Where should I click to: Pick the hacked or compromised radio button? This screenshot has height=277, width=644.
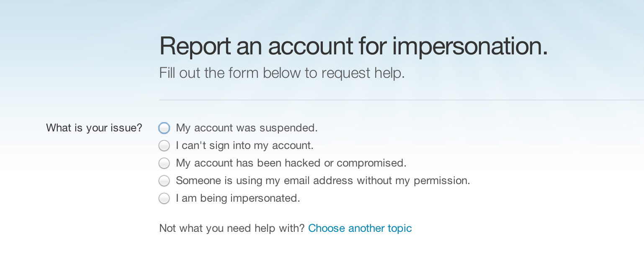pyautogui.click(x=164, y=163)
